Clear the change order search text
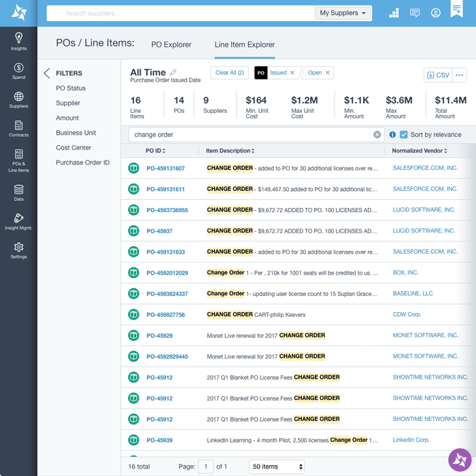Viewport: 476px width, 476px height. pos(377,135)
